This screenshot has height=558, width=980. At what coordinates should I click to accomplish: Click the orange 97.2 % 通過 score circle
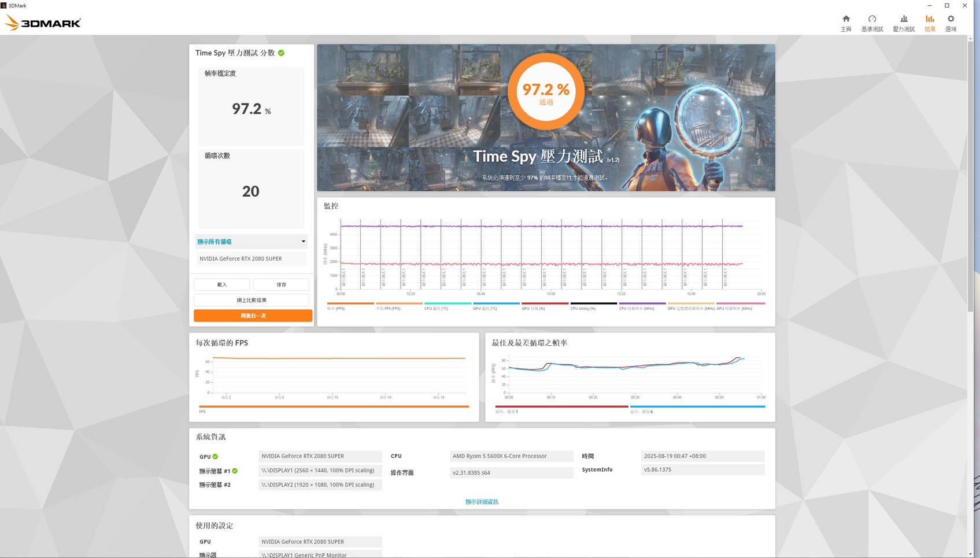[x=546, y=91]
